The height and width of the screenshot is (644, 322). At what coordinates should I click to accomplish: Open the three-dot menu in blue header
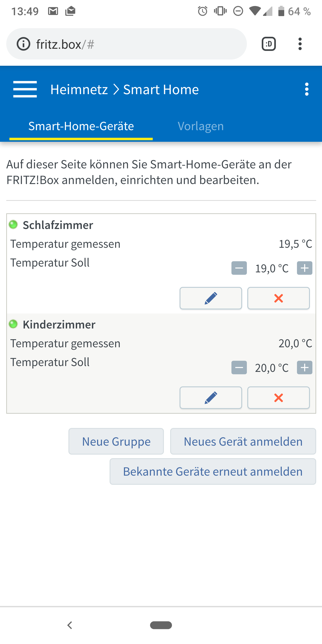pos(307,89)
